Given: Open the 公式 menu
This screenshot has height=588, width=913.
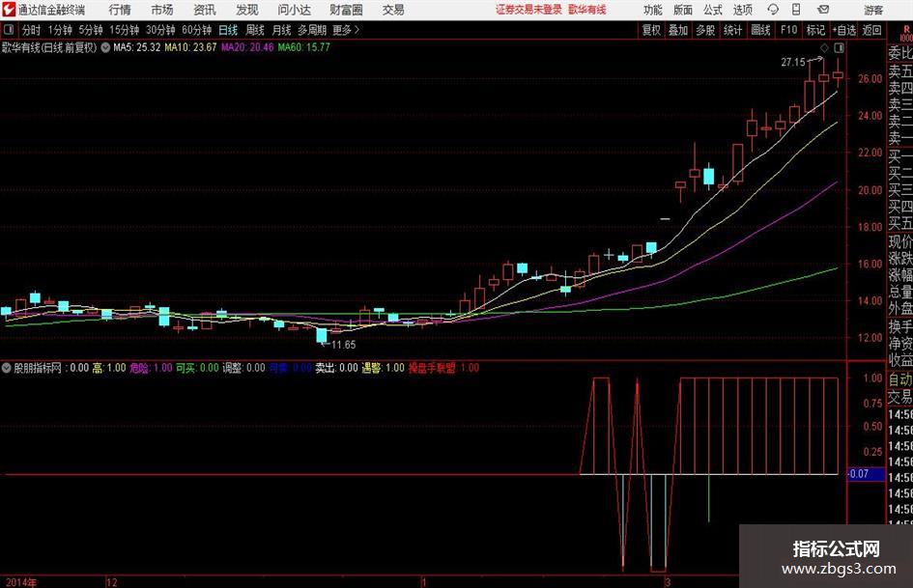Looking at the screenshot, I should click(x=712, y=10).
